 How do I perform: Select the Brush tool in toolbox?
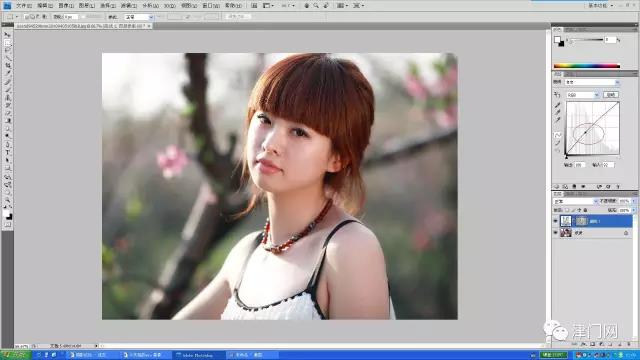pyautogui.click(x=7, y=89)
